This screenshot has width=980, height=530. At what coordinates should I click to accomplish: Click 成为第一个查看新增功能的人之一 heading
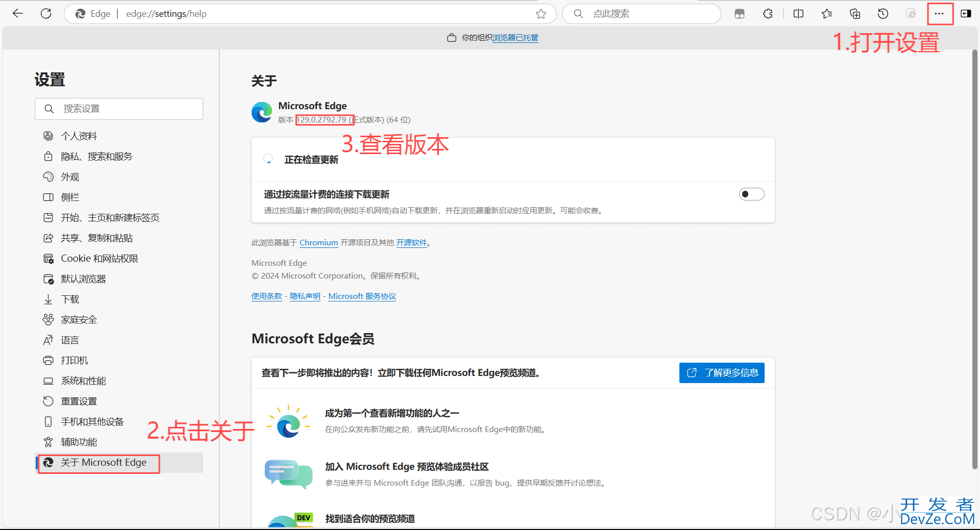[392, 413]
